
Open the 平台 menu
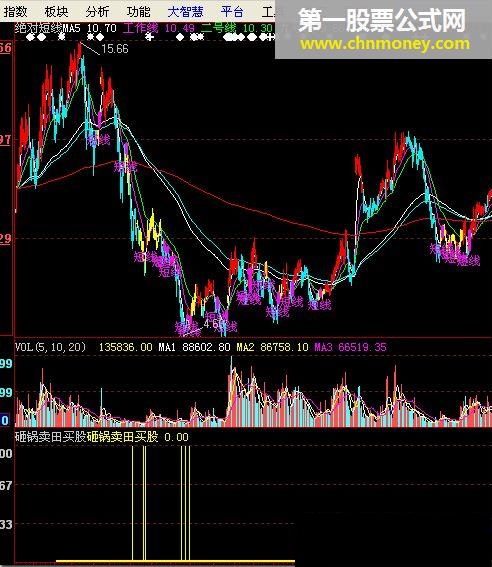pos(232,12)
